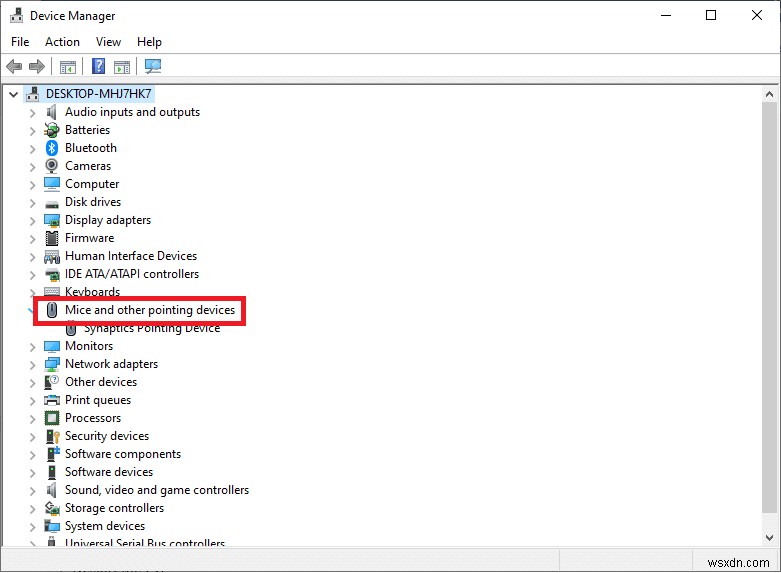This screenshot has height=573, width=781.
Task: Select the Batteries label
Action: (x=87, y=130)
